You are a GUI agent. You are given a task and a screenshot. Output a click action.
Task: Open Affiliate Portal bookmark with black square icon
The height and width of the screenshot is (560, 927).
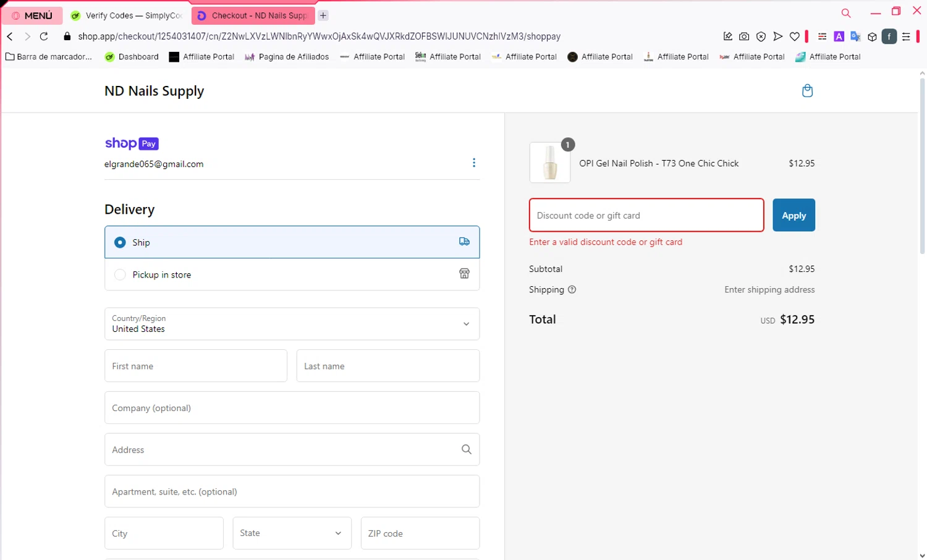click(201, 57)
